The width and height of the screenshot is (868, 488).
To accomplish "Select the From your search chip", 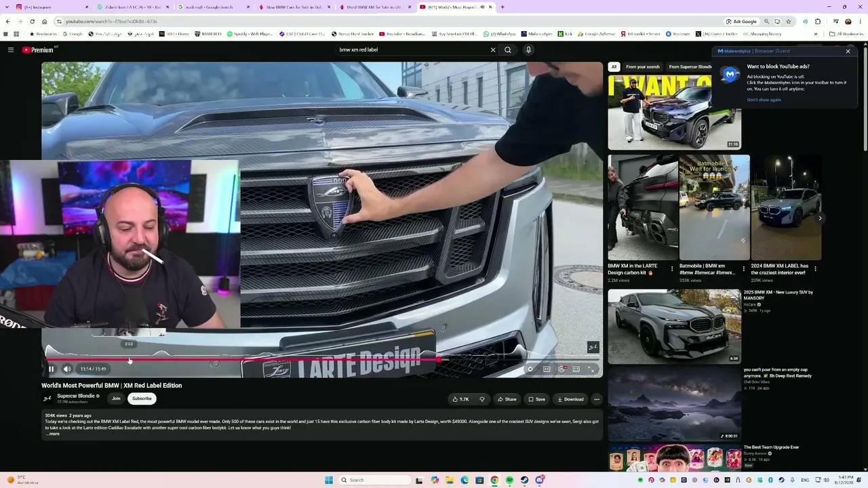I will click(x=643, y=66).
